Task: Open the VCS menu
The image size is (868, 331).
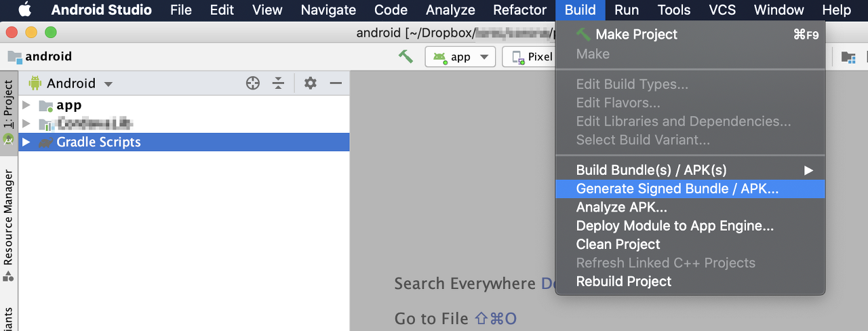Action: 722,9
